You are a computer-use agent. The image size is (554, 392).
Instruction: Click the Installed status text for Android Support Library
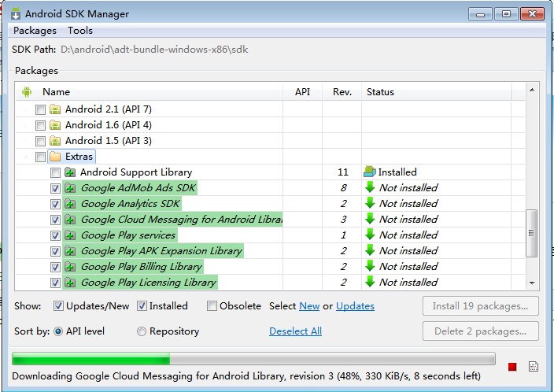click(397, 172)
